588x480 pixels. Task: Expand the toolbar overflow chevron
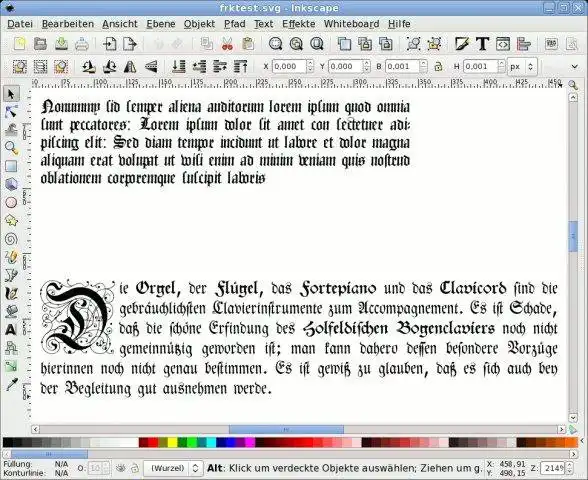(574, 67)
